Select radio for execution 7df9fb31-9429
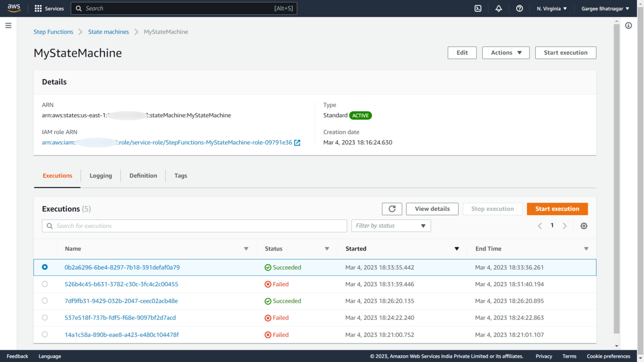The width and height of the screenshot is (644, 362). tap(45, 301)
